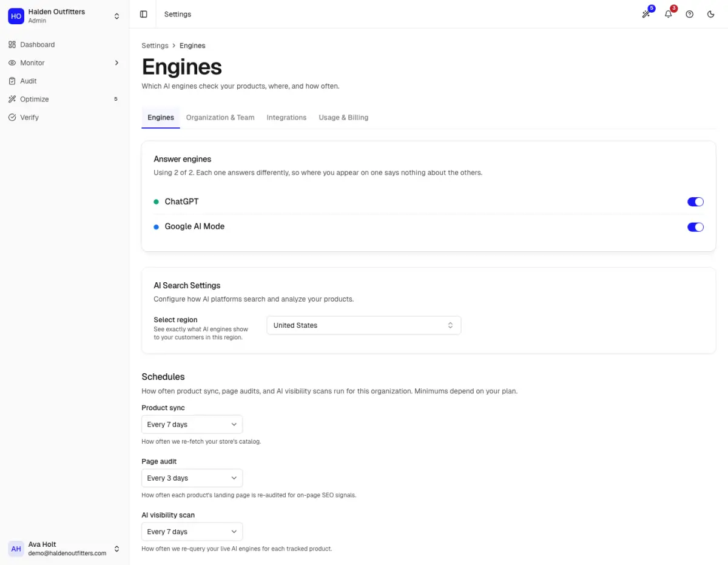This screenshot has height=565, width=728.
Task: Expand the Monitor menu chevron
Action: pos(116,63)
